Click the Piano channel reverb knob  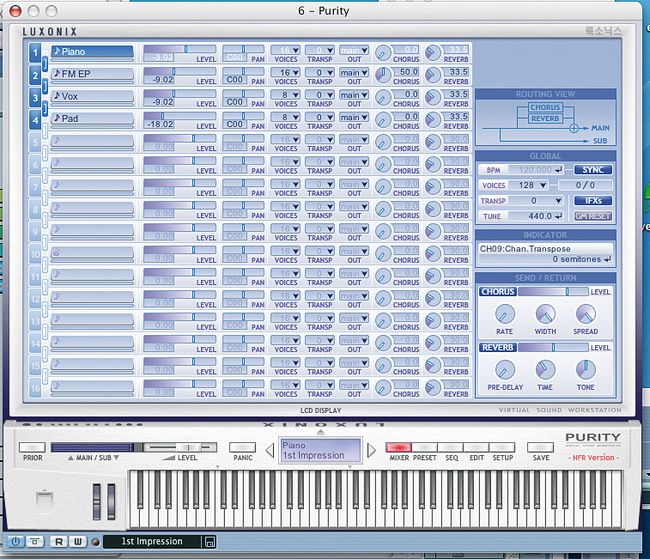433,52
